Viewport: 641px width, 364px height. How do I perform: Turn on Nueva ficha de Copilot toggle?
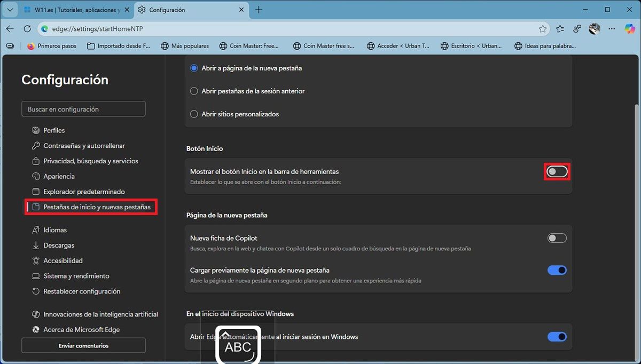(557, 238)
